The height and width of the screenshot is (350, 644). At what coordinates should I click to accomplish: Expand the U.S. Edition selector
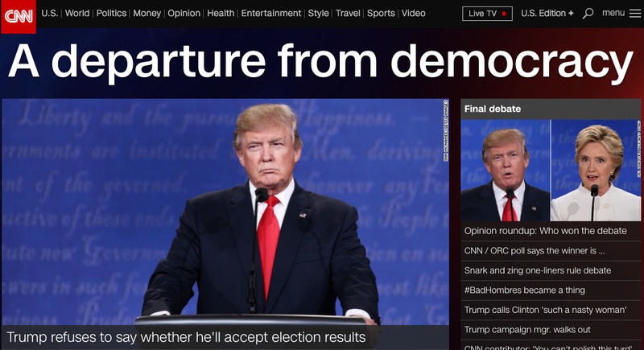coord(547,13)
